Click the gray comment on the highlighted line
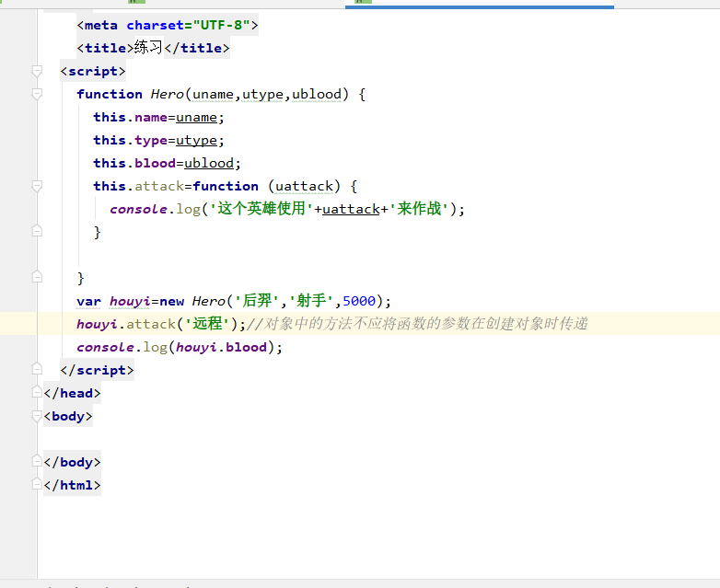The image size is (720, 588). [417, 324]
